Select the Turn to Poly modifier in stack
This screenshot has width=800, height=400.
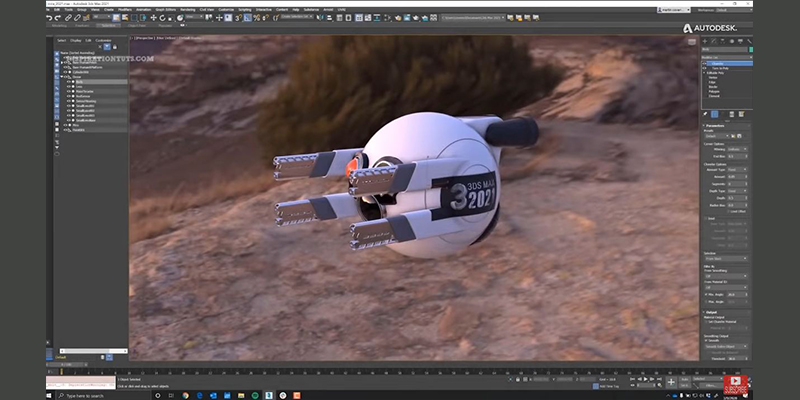tap(718, 68)
